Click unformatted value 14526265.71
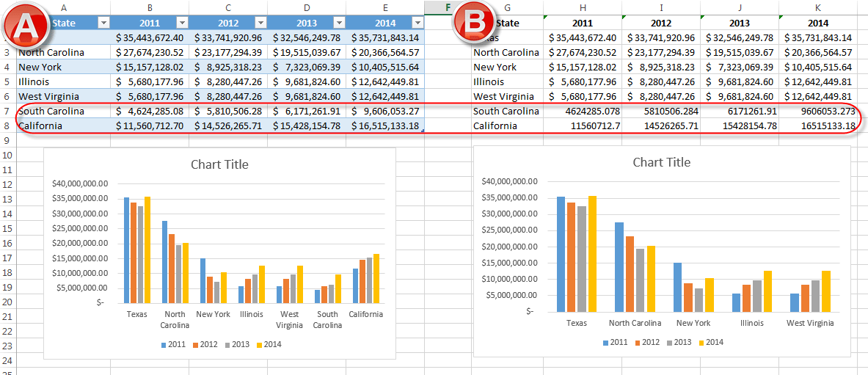 click(x=661, y=125)
